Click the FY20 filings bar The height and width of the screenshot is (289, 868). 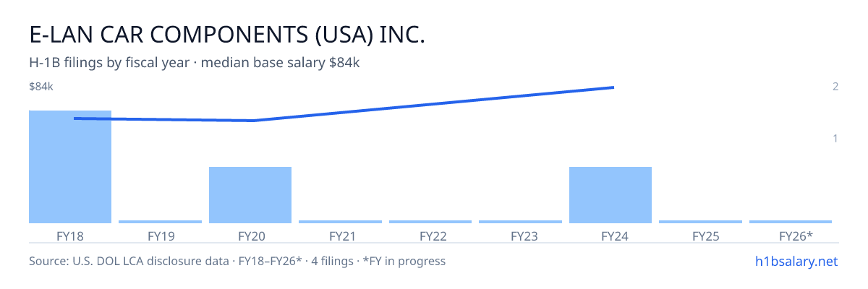pos(250,195)
